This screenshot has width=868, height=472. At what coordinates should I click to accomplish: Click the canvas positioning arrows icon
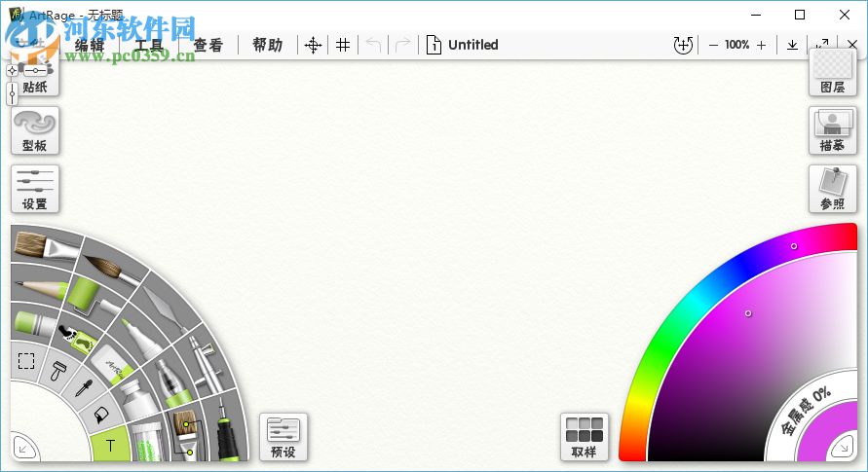[313, 45]
